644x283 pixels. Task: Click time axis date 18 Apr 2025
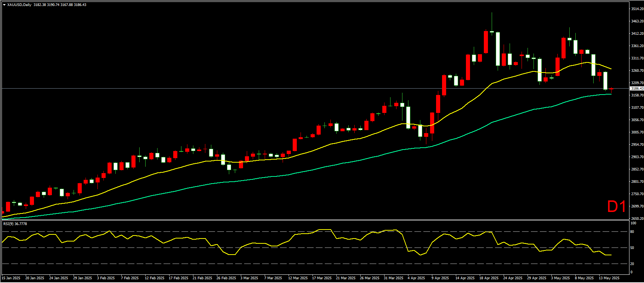point(489,278)
